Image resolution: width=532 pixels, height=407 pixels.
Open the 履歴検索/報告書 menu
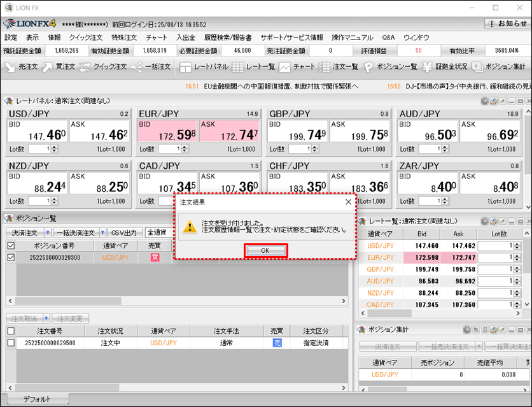(227, 38)
